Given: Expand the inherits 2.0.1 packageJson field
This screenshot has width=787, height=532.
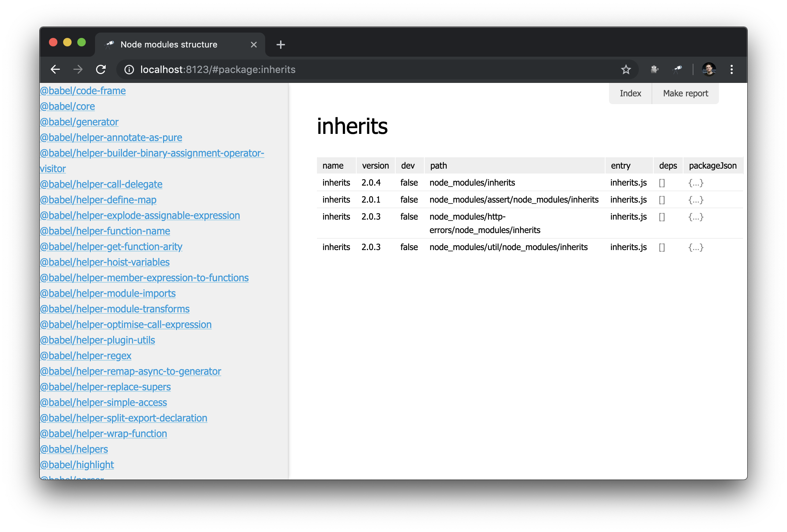Looking at the screenshot, I should click(696, 199).
